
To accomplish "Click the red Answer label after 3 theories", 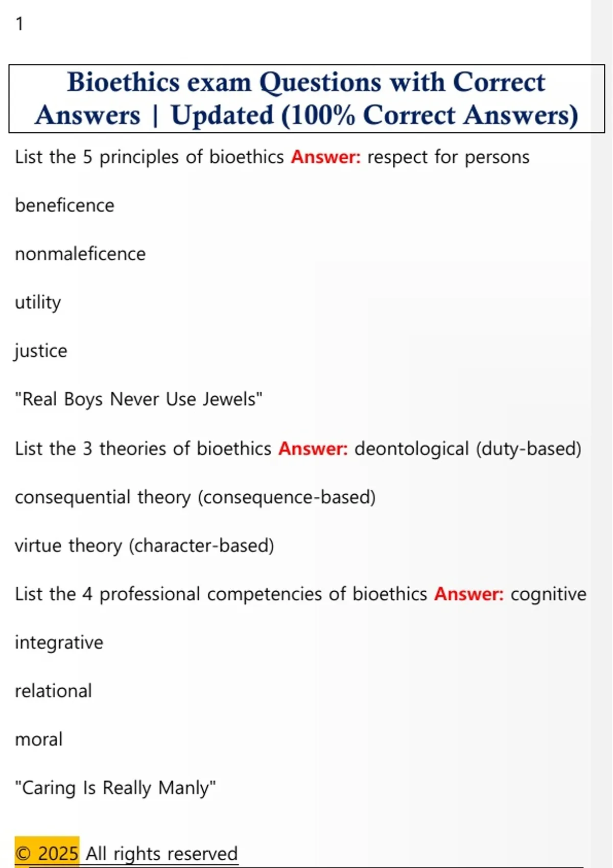I will click(313, 449).
